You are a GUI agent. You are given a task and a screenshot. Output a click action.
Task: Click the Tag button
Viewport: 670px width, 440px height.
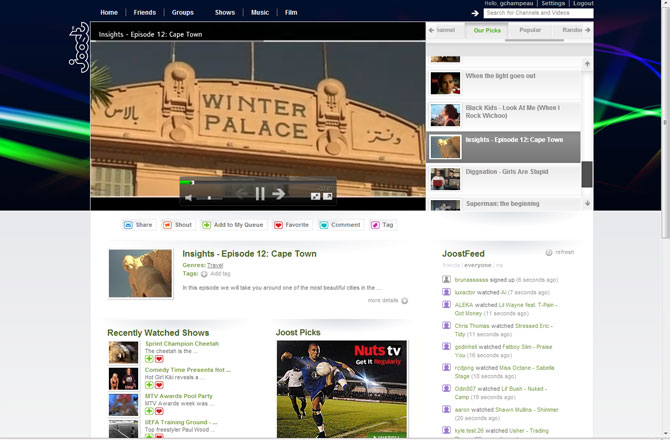(x=382, y=225)
